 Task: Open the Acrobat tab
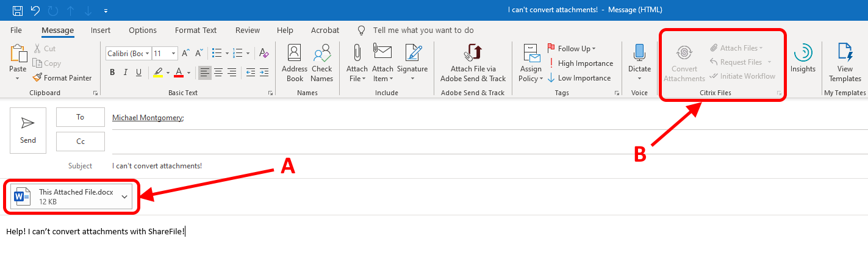(x=325, y=30)
